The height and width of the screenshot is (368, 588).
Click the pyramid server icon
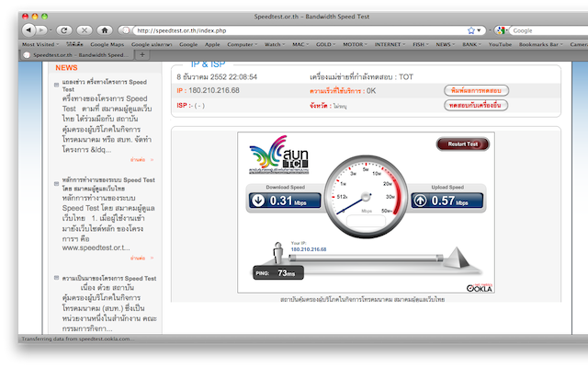457,258
